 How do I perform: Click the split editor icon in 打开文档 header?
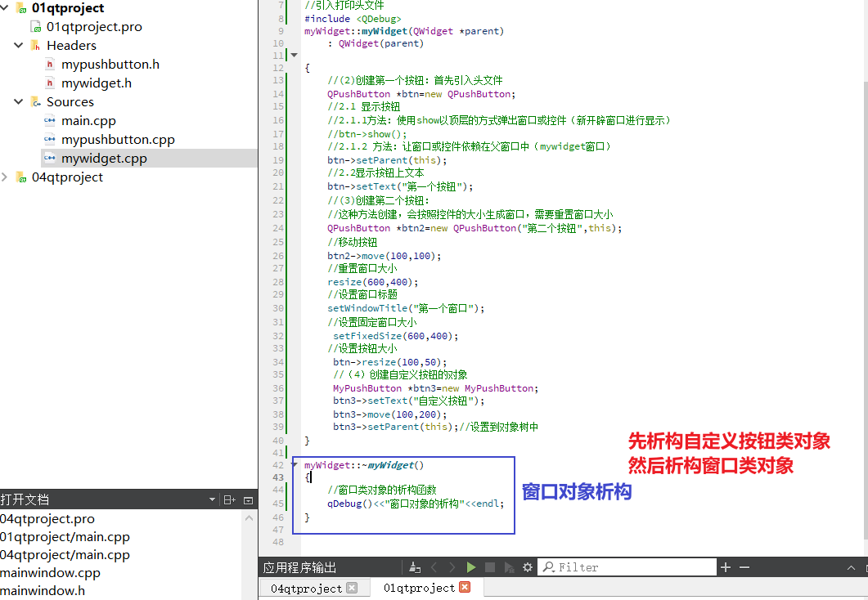coord(230,499)
